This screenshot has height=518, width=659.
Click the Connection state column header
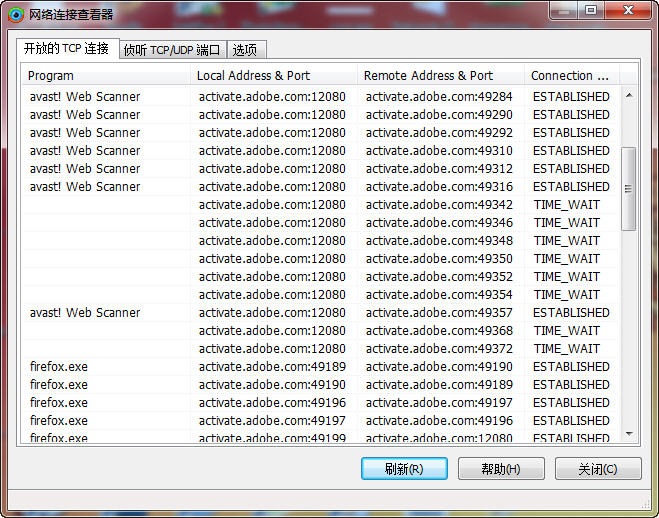point(572,76)
